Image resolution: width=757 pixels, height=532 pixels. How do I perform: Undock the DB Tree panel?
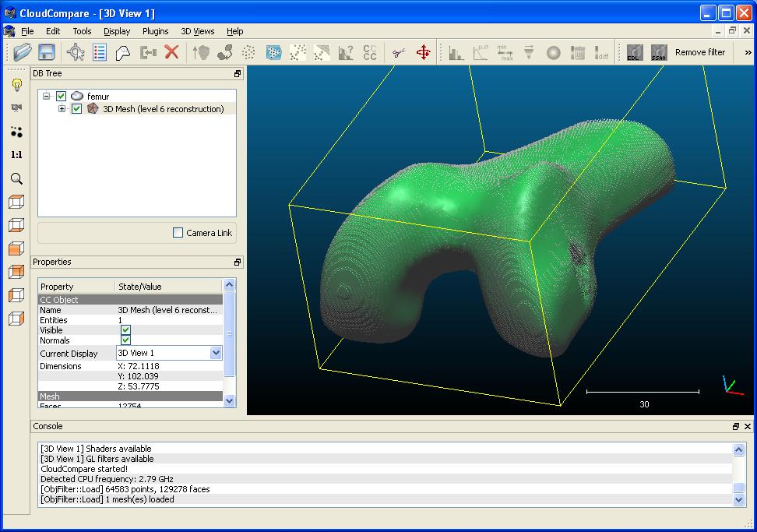237,74
